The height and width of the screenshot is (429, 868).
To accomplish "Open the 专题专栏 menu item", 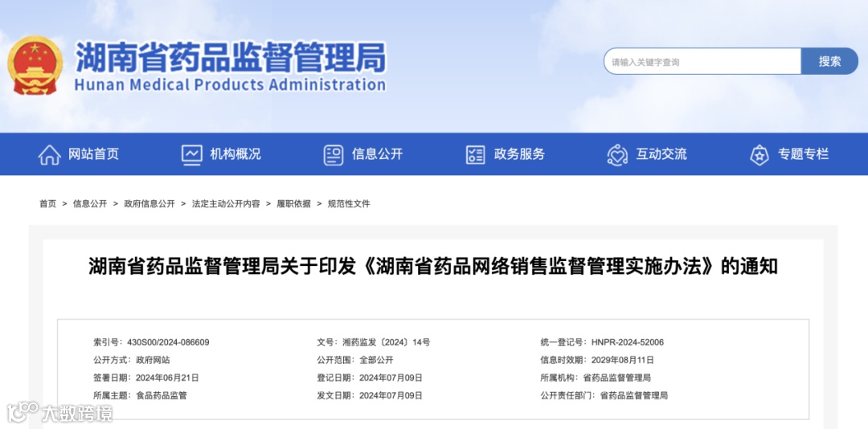I will pos(803,154).
